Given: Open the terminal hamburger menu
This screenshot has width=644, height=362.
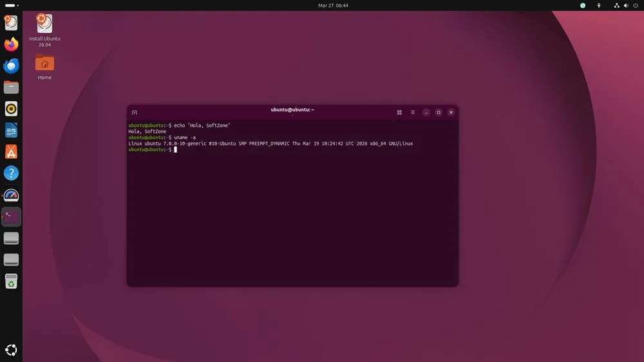Looking at the screenshot, I should pos(413,113).
